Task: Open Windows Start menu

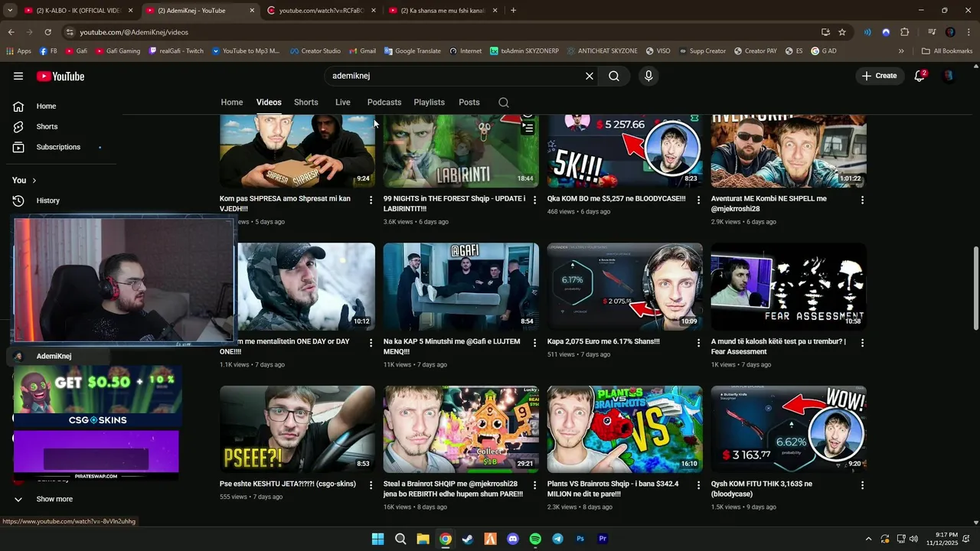Action: (377, 539)
